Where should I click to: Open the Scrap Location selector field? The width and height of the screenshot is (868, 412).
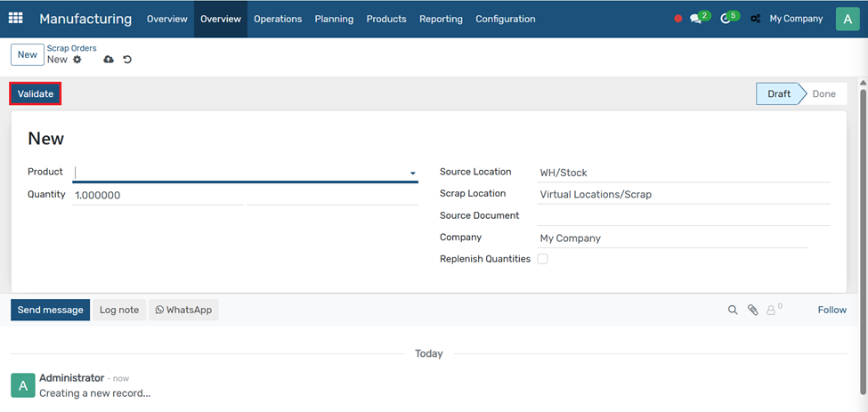(684, 194)
